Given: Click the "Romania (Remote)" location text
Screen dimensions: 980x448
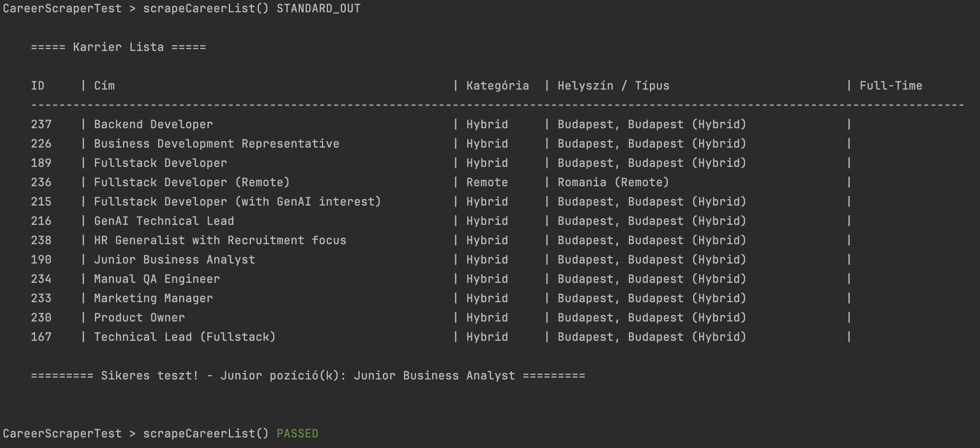Looking at the screenshot, I should click(x=613, y=182).
